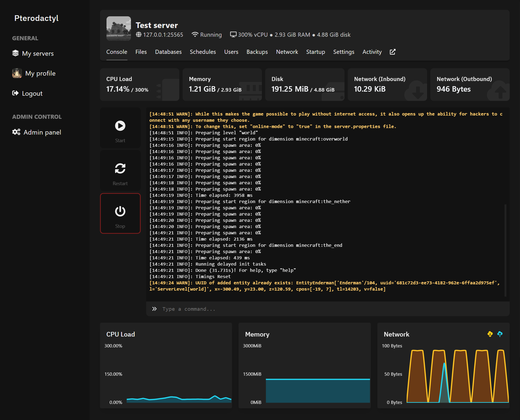Open the Databases tab
This screenshot has width=520, height=420.
(x=168, y=52)
